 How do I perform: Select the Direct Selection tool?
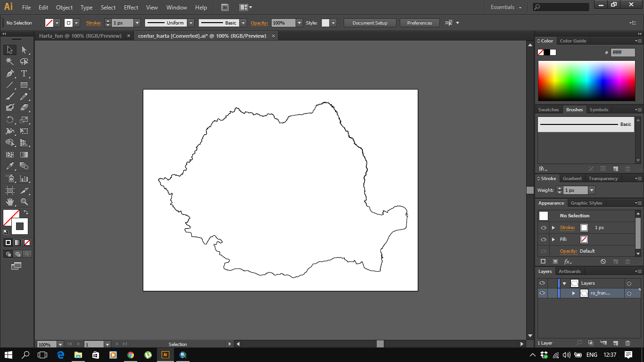pyautogui.click(x=24, y=50)
